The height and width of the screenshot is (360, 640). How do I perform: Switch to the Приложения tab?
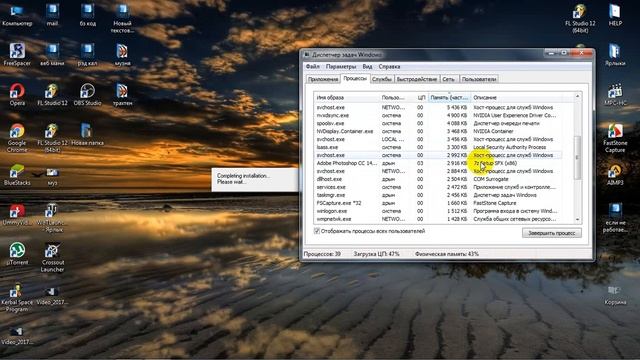tap(323, 79)
